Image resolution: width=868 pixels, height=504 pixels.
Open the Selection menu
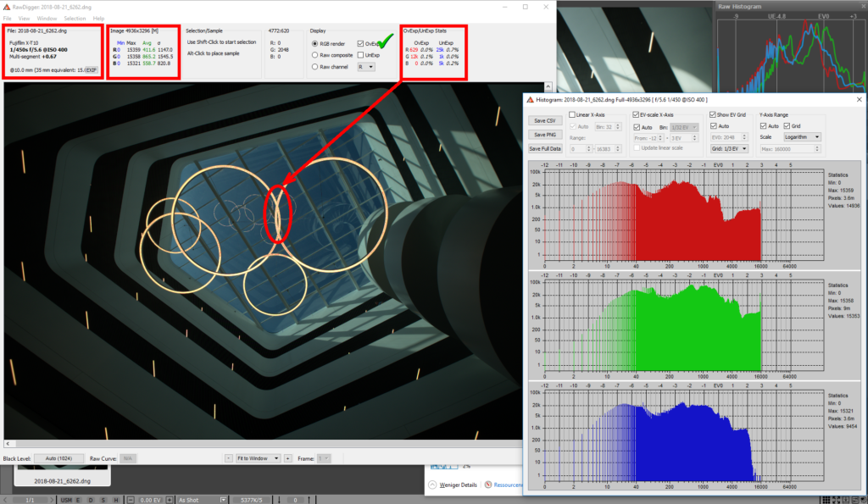(75, 18)
